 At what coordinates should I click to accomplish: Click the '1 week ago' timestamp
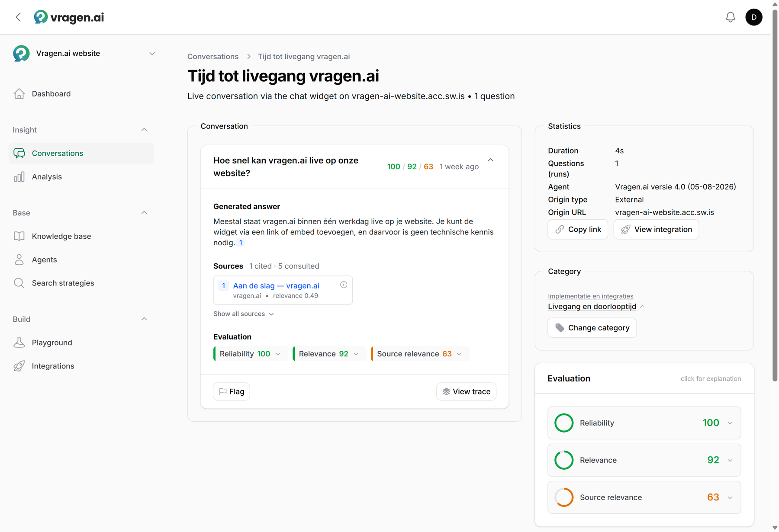[459, 167]
